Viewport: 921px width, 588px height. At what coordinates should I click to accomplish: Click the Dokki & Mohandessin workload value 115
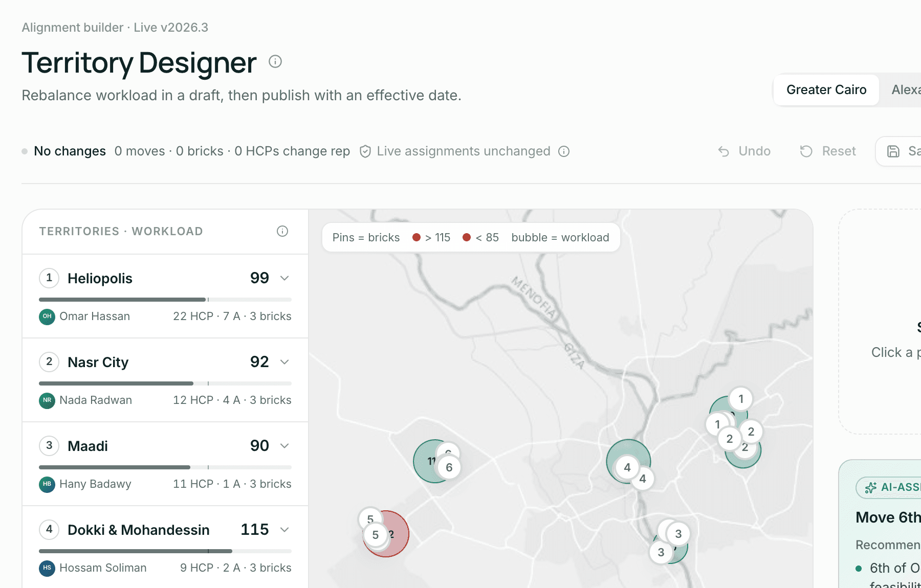[255, 529]
